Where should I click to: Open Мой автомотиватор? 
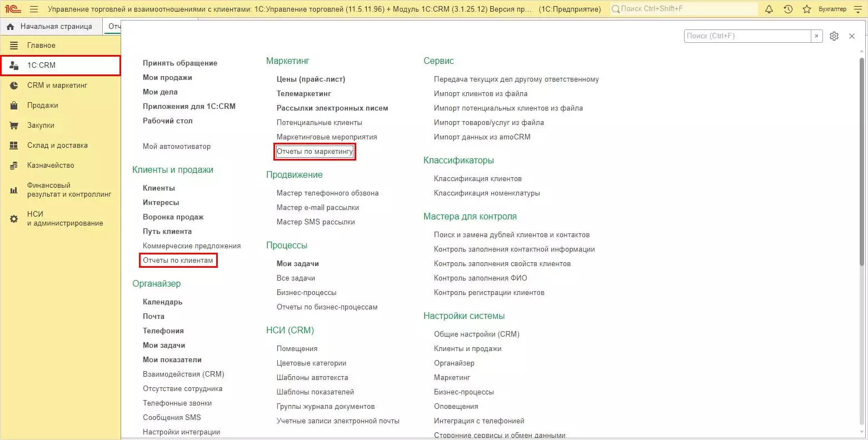177,146
